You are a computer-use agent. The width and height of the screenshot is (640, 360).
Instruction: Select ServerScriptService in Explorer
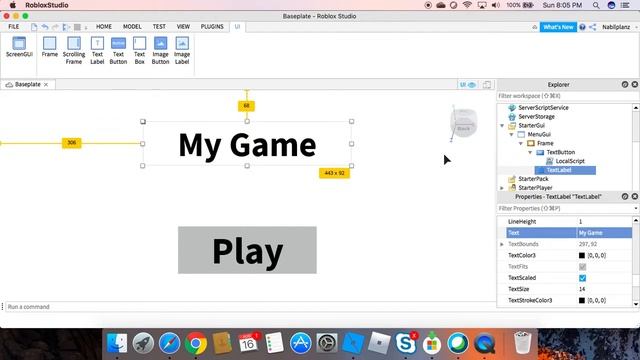(543, 108)
